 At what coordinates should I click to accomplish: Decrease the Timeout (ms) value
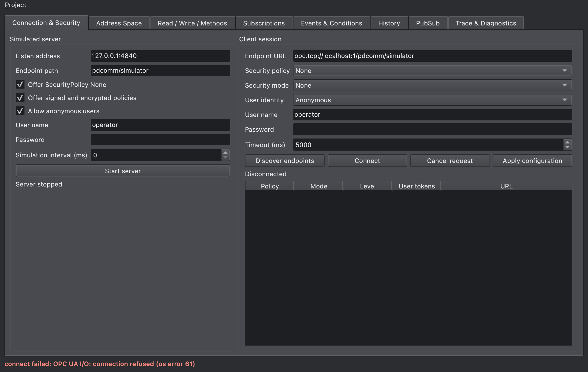567,148
